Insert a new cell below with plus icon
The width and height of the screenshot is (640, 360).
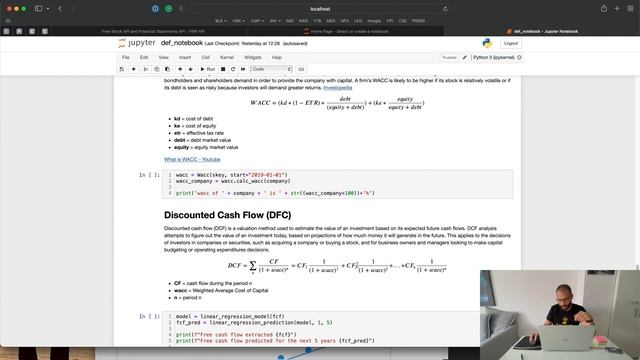click(133, 69)
